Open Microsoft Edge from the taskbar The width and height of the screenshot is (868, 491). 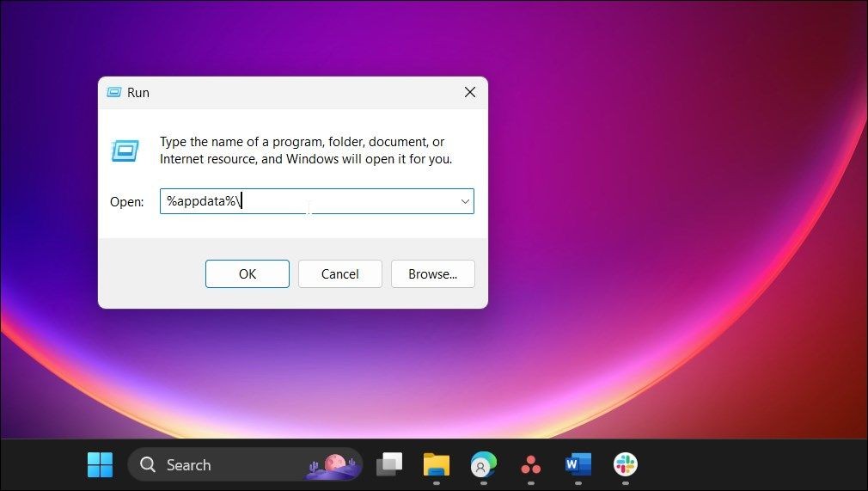coord(484,464)
